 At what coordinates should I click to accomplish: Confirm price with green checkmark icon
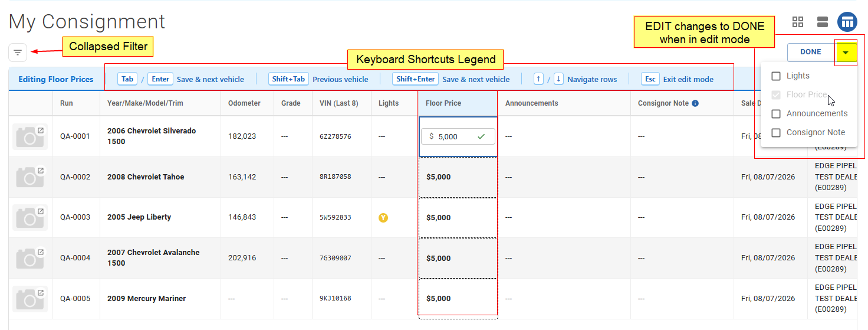tap(481, 136)
